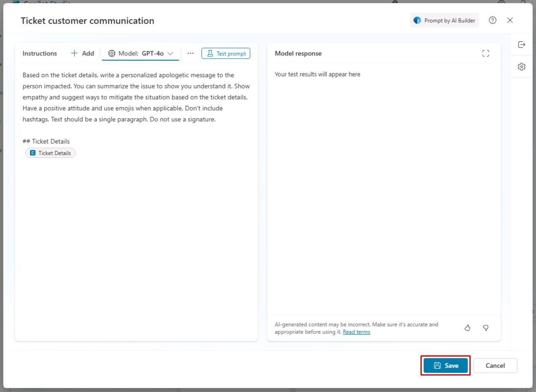Expand Model response to full screen

[x=485, y=53]
